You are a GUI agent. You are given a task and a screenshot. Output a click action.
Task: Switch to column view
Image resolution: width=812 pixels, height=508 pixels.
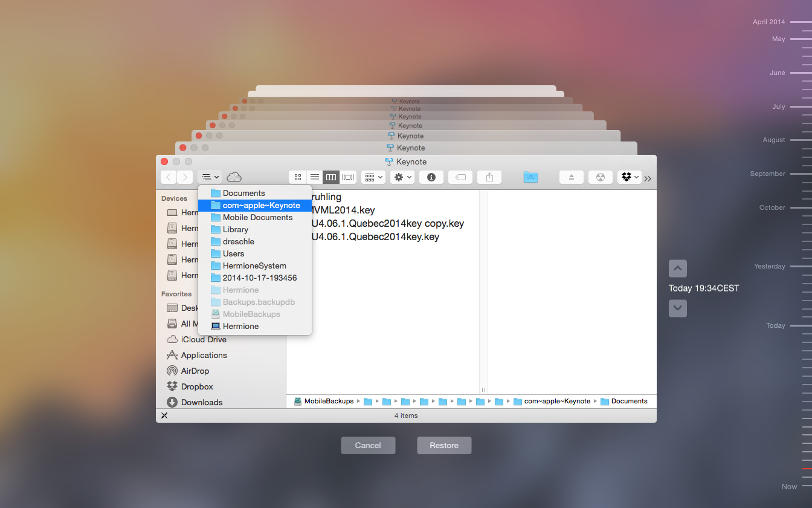tap(331, 177)
